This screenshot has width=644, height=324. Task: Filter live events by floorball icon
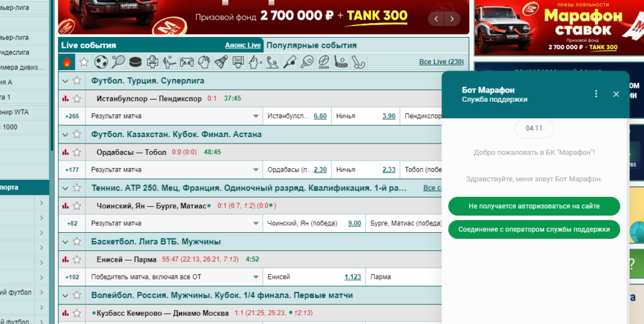pyautogui.click(x=340, y=62)
